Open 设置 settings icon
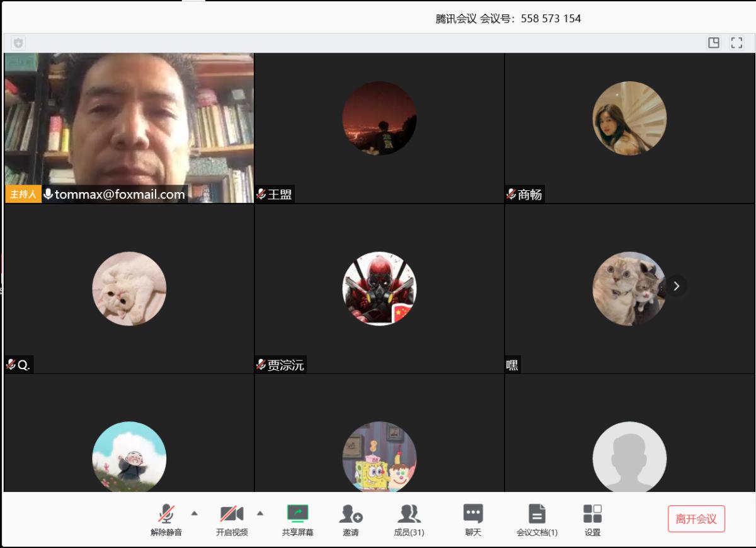 (x=592, y=520)
